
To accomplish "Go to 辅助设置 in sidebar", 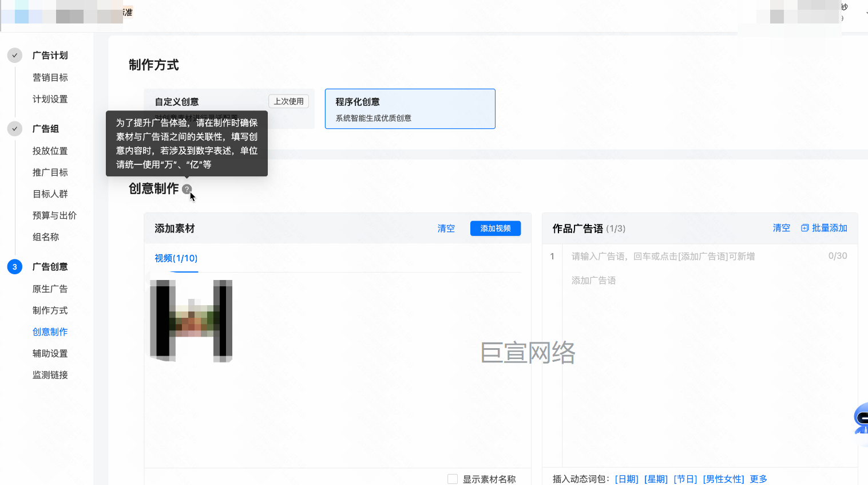I will pos(50,353).
